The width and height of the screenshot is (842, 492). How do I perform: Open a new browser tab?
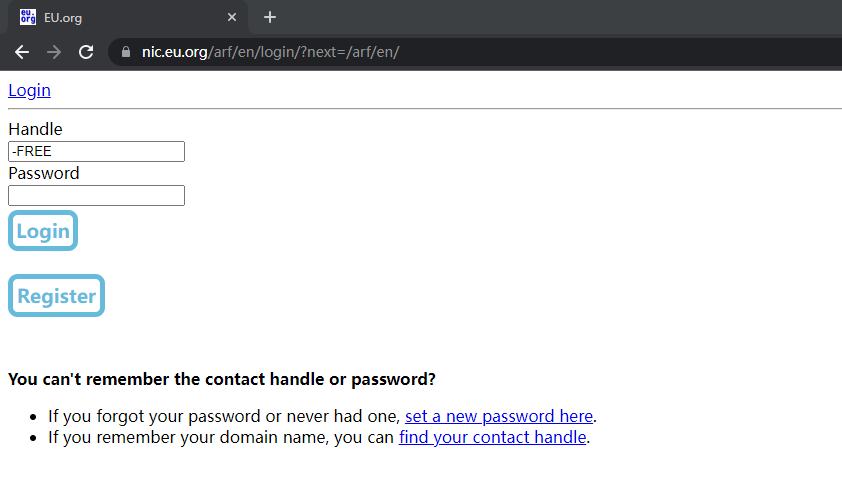pos(270,17)
